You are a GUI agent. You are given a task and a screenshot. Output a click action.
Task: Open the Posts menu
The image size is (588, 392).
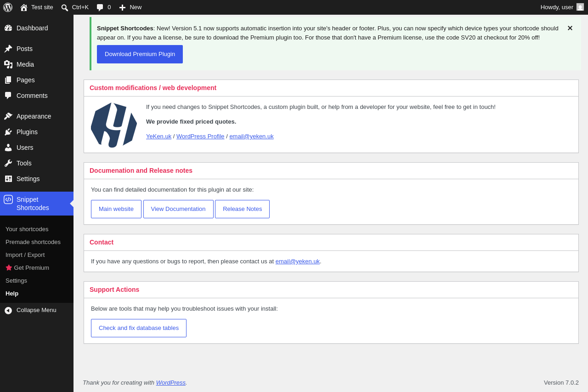(x=37, y=49)
